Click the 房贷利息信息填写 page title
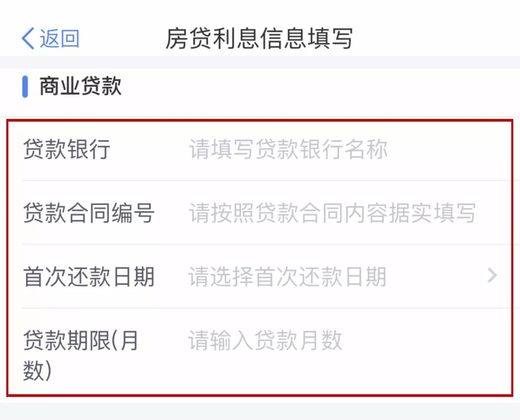Viewport: 520px width, 420px height. (259, 39)
